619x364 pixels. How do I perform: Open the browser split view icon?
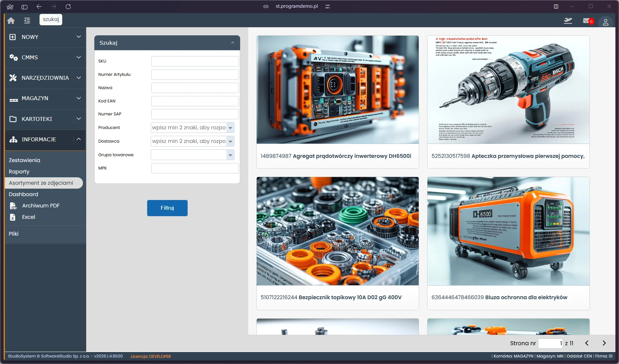(x=556, y=6)
